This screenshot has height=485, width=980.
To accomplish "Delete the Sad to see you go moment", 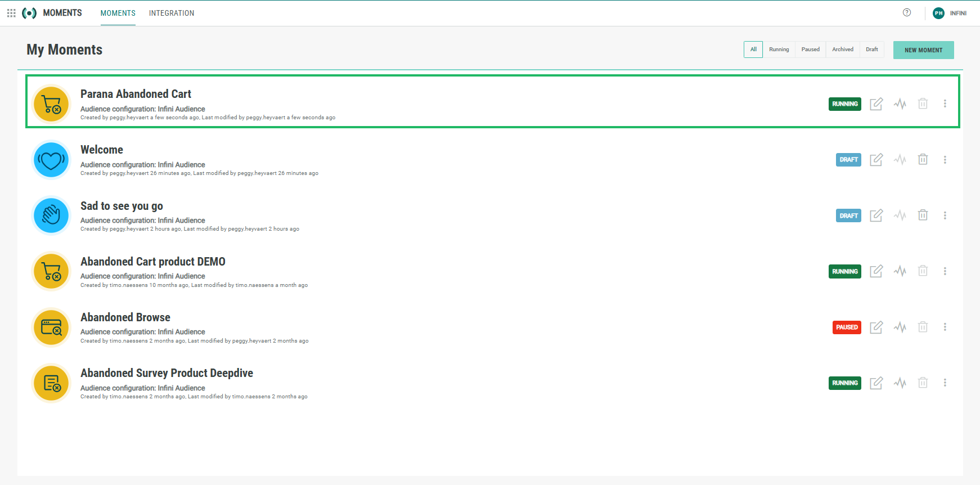I will point(923,215).
